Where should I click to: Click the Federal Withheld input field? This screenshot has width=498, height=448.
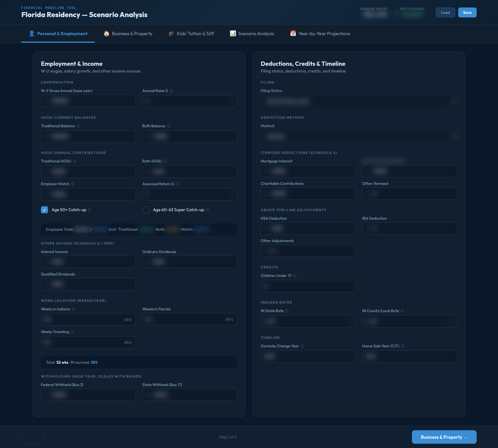point(88,395)
